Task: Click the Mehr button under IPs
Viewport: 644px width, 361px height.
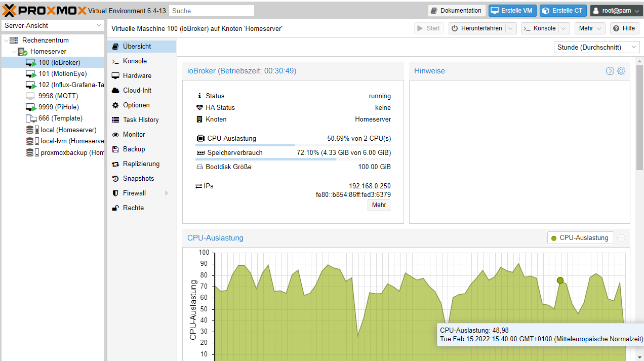Action: (x=379, y=205)
